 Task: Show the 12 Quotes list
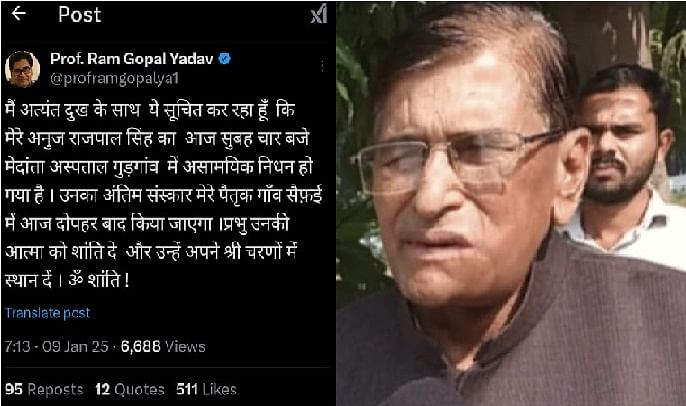pos(130,389)
